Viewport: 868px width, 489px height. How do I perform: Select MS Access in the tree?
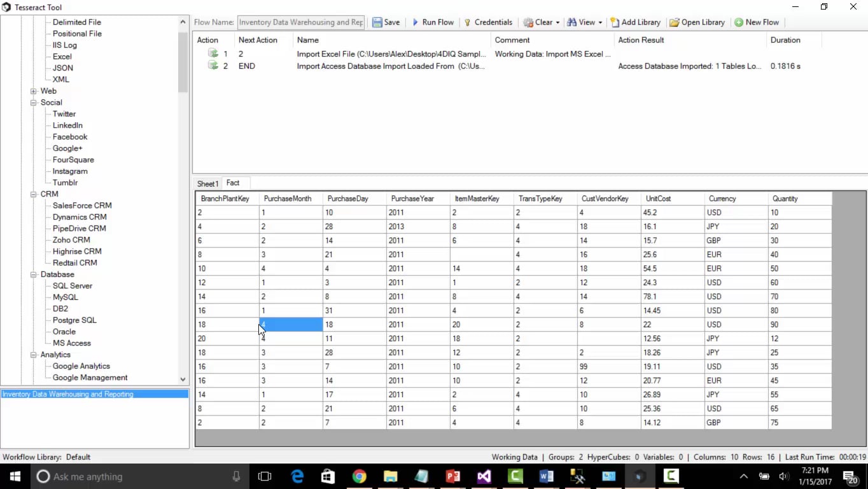coord(71,343)
